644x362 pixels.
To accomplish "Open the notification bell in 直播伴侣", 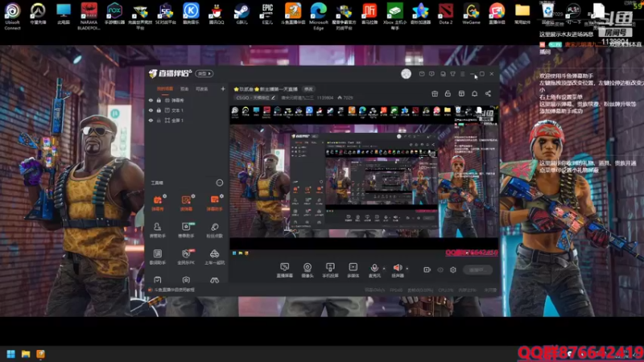I will pyautogui.click(x=474, y=93).
